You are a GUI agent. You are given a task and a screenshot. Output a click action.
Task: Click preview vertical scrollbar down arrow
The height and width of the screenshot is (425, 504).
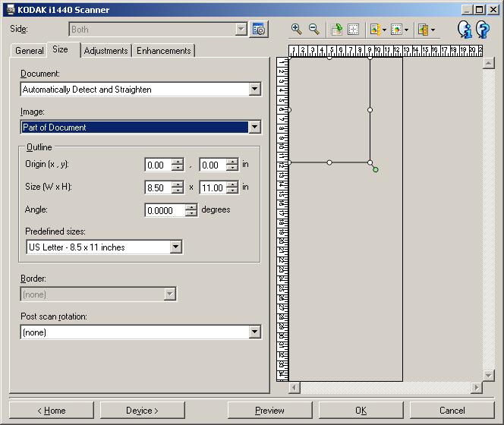click(488, 375)
